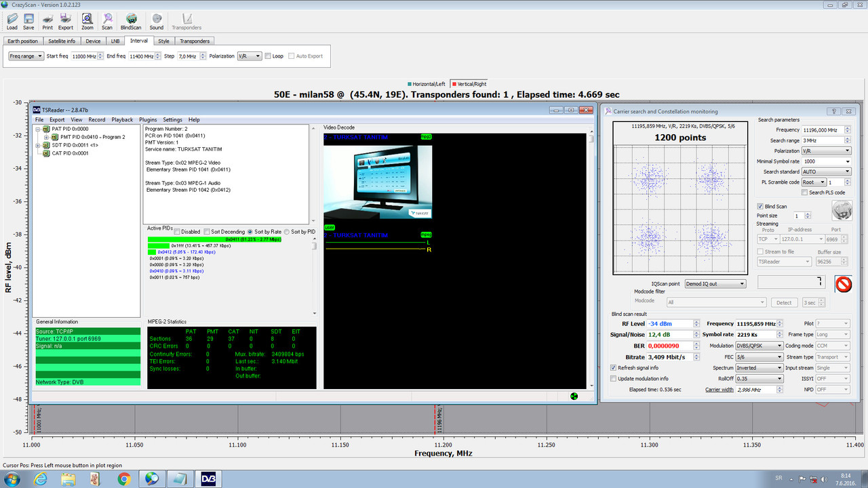Click the help button in Carrier search window
868x488 pixels.
pos(835,111)
